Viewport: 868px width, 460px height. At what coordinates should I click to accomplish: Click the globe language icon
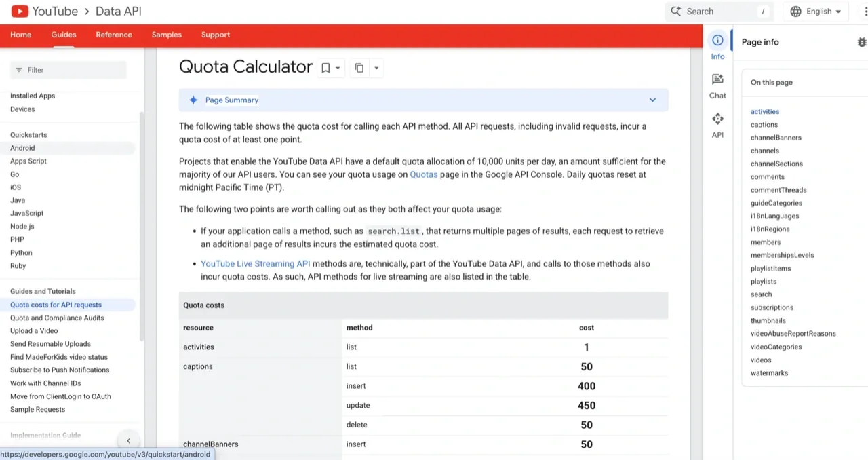[795, 11]
